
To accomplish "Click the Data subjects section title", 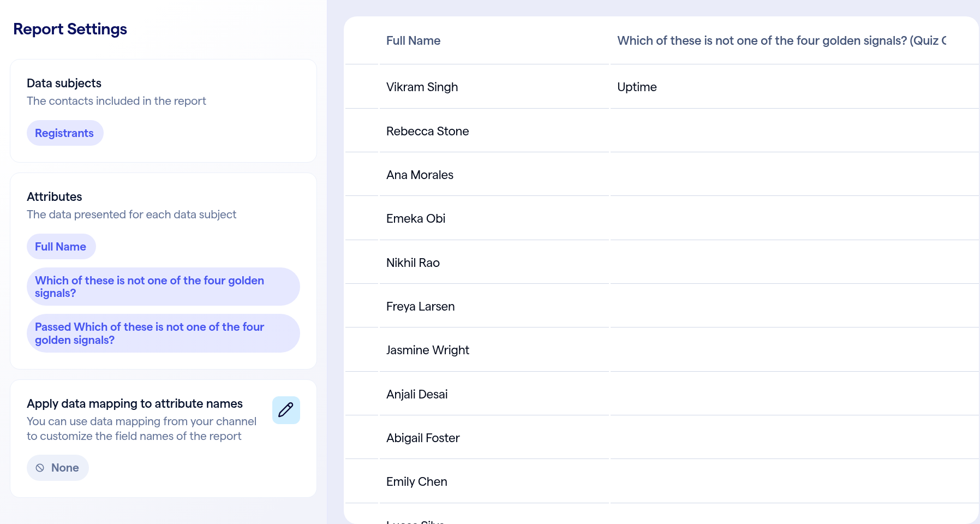I will (x=64, y=83).
